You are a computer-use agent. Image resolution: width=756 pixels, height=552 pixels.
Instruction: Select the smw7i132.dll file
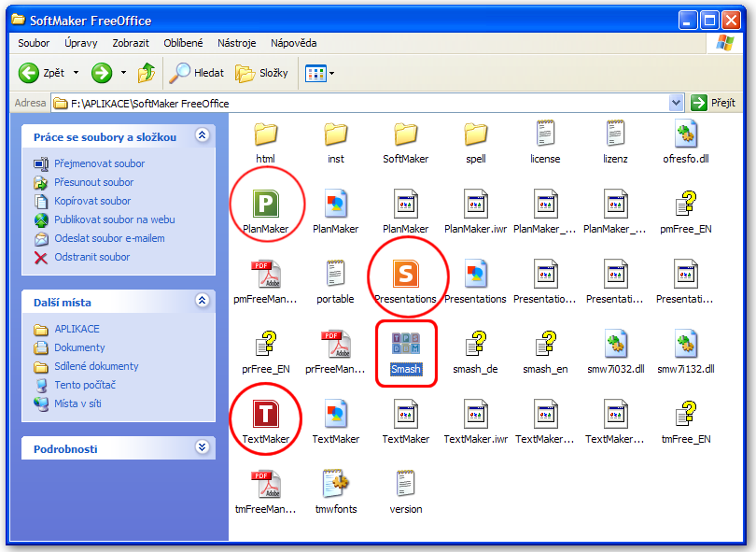tap(686, 351)
